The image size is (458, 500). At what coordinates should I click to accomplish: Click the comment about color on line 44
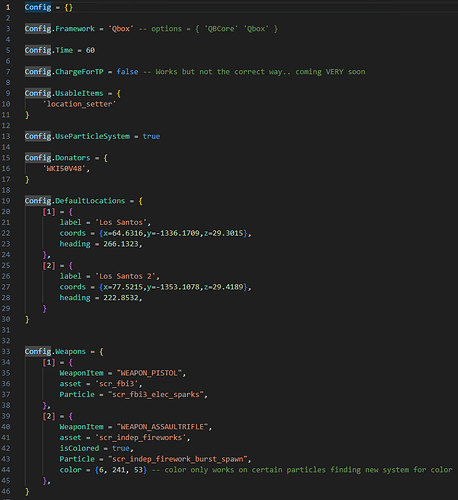click(302, 470)
